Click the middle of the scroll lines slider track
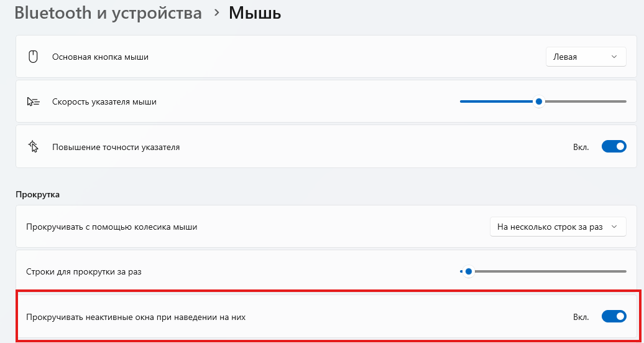The image size is (644, 343). click(x=543, y=271)
